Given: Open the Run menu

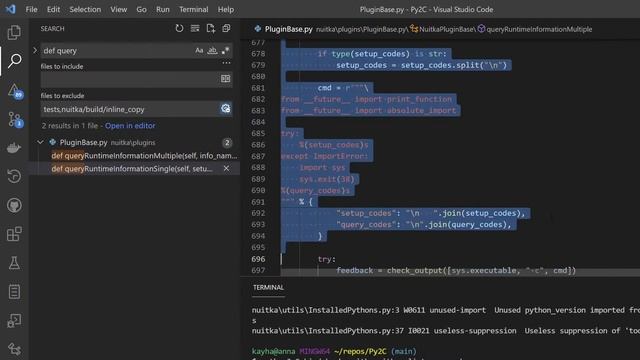Looking at the screenshot, I should pyautogui.click(x=162, y=9).
